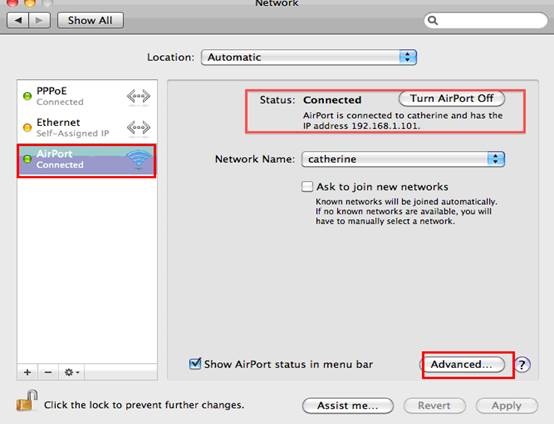Select the PPPoE service in list
Image resolution: width=554 pixels, height=424 pixels.
87,96
